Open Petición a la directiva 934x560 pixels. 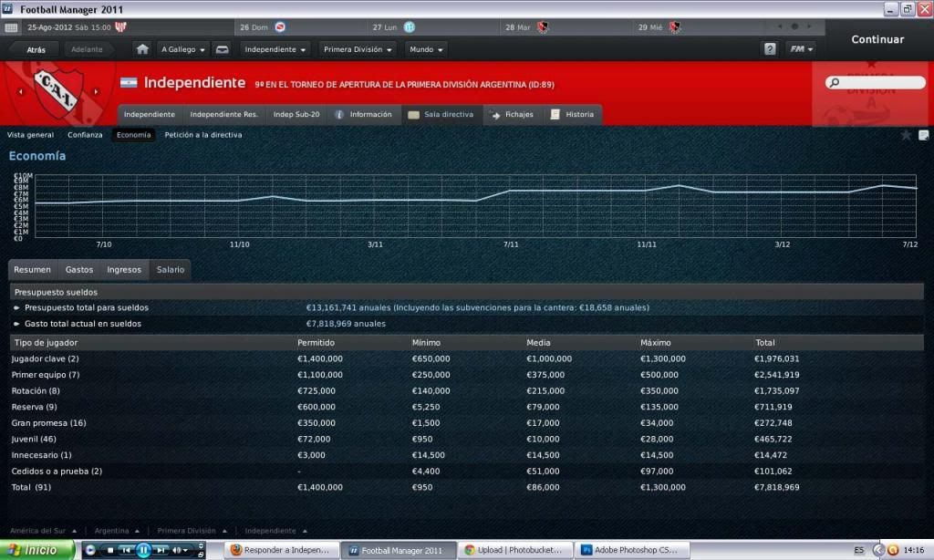point(203,135)
